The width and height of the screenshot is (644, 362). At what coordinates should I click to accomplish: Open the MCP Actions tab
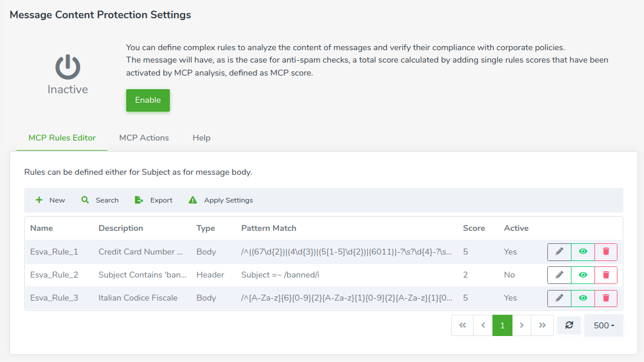click(x=144, y=138)
